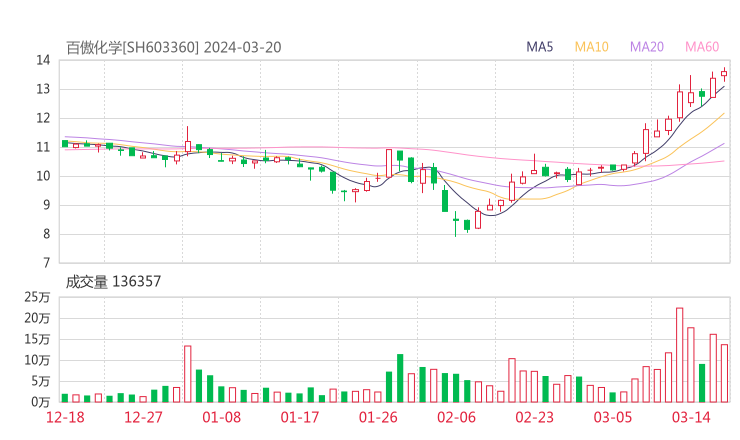Click the price axis value 8
740x440 pixels.
coord(46,234)
